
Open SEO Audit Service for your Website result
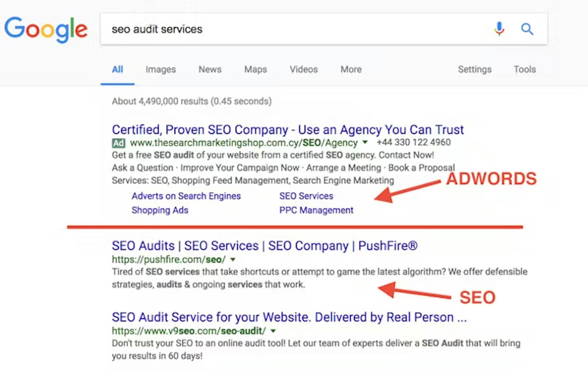pyautogui.click(x=289, y=317)
